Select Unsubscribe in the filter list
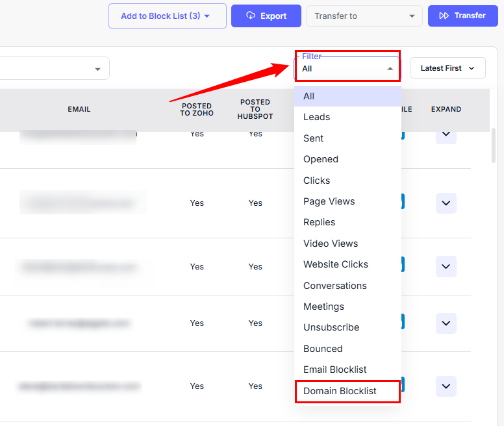This screenshot has width=504, height=426. click(331, 327)
